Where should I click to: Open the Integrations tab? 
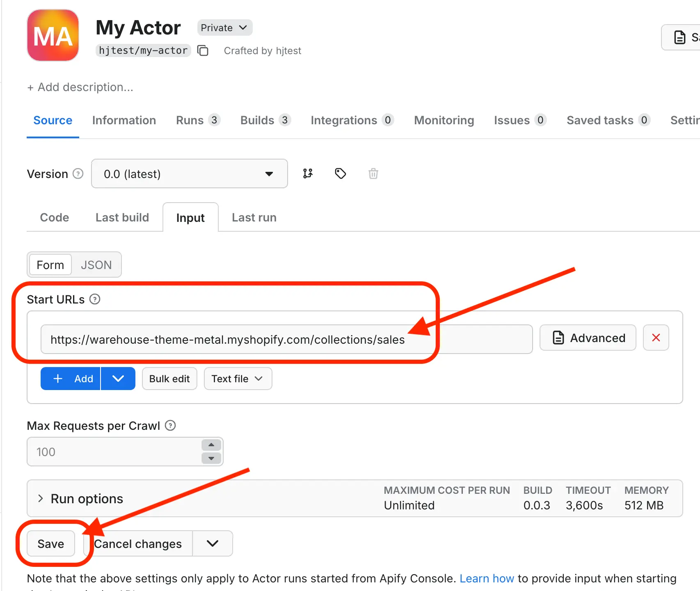pyautogui.click(x=352, y=120)
